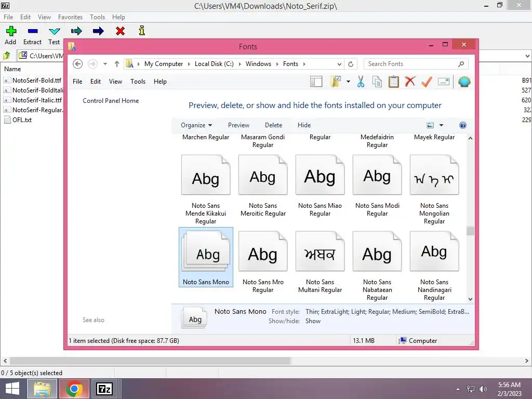Click the red X Delete icon in 7-Zip
Image resolution: width=532 pixels, height=399 pixels.
[120, 31]
